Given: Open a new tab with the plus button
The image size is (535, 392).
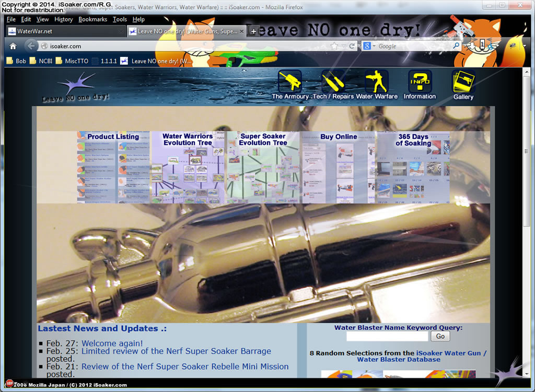Looking at the screenshot, I should click(253, 31).
